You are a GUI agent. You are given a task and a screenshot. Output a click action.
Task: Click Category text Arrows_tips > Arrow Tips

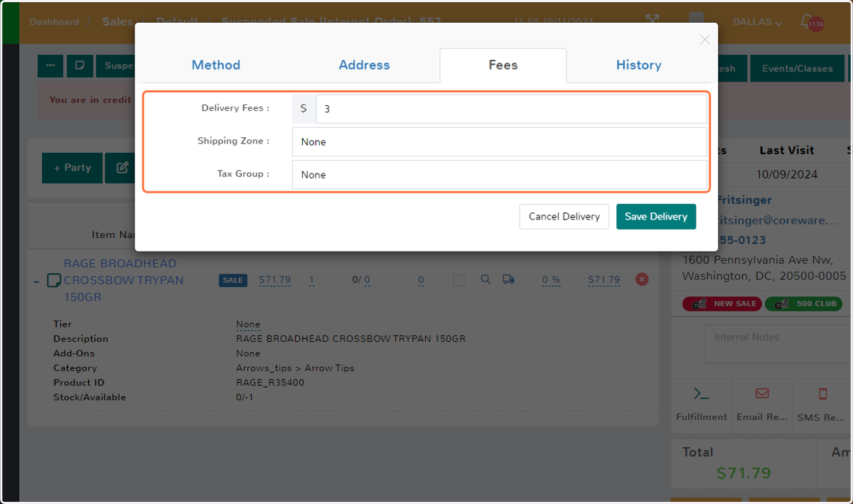pos(295,368)
